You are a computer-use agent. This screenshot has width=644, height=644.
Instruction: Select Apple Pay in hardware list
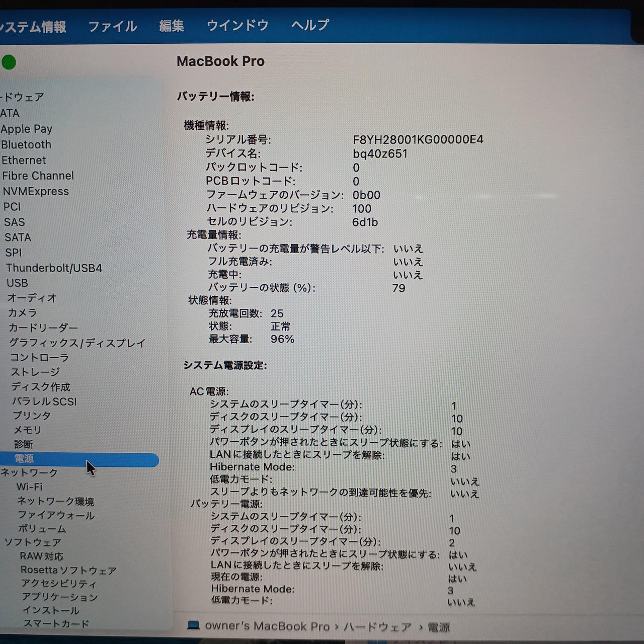tap(27, 129)
